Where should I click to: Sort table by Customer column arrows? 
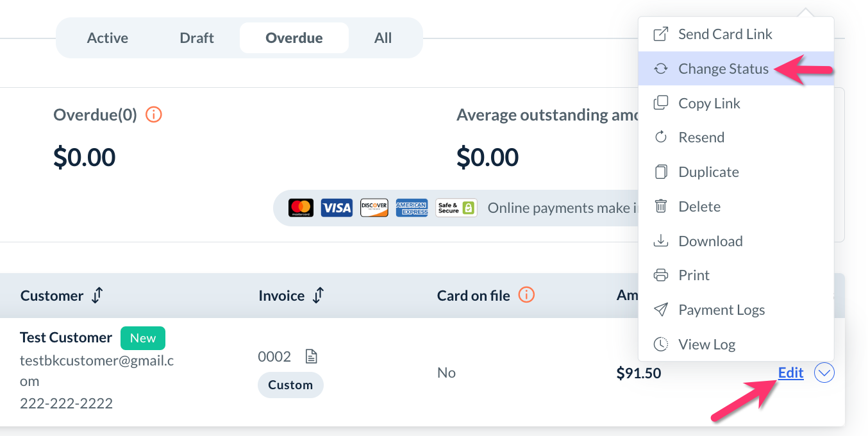point(97,296)
